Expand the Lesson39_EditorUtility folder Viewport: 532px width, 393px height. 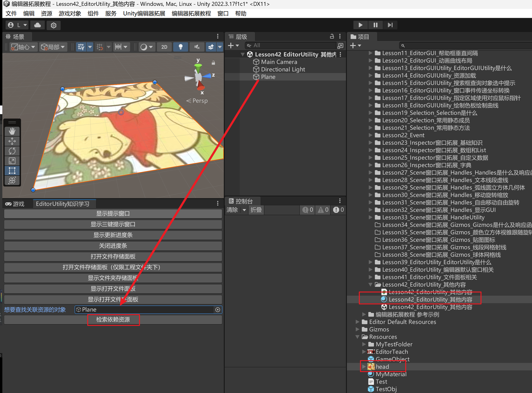[370, 262]
